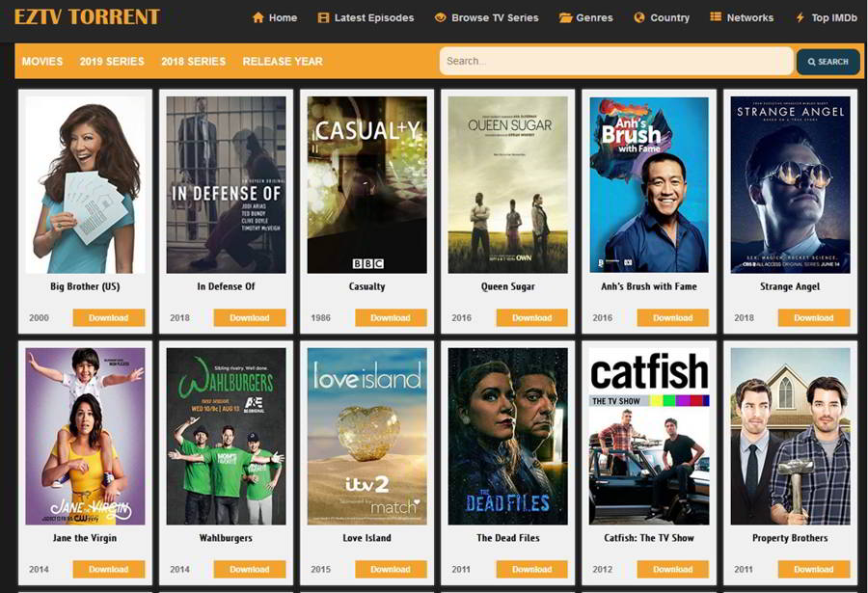Click the eye icon for Browse TV Series
The image size is (868, 593).
(440, 17)
